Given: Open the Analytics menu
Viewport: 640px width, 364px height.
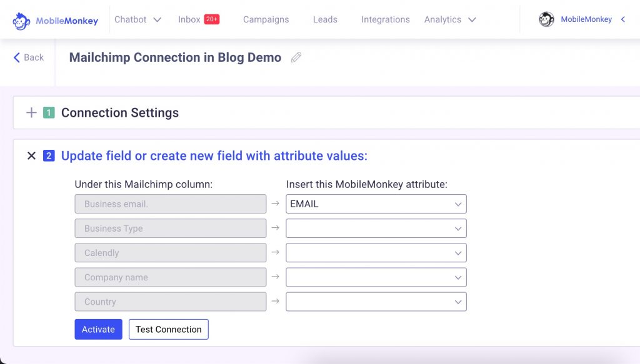Looking at the screenshot, I should pyautogui.click(x=449, y=19).
